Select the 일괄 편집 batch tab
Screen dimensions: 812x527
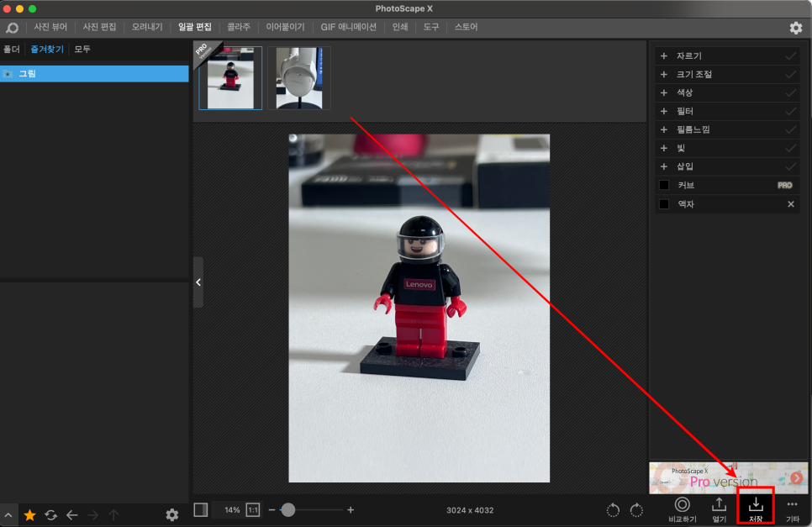click(195, 27)
